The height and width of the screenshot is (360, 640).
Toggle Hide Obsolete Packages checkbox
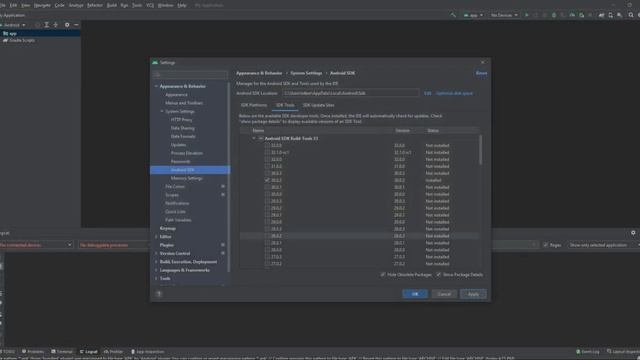coord(383,275)
